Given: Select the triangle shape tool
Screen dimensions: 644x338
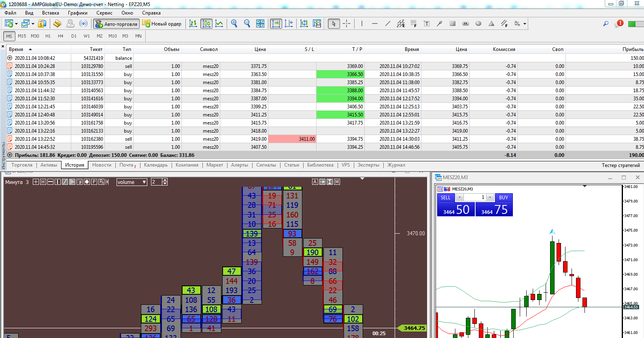Looking at the screenshot, I should tap(491, 24).
